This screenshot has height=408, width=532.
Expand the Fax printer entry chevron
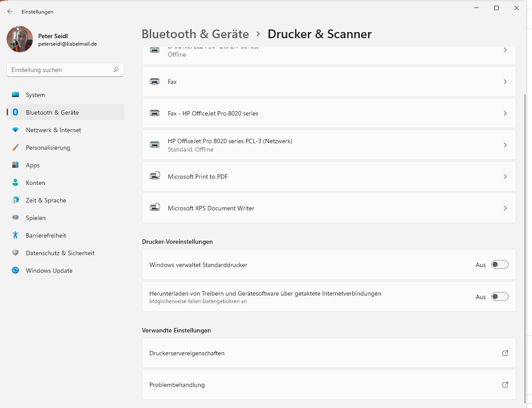pyautogui.click(x=505, y=82)
